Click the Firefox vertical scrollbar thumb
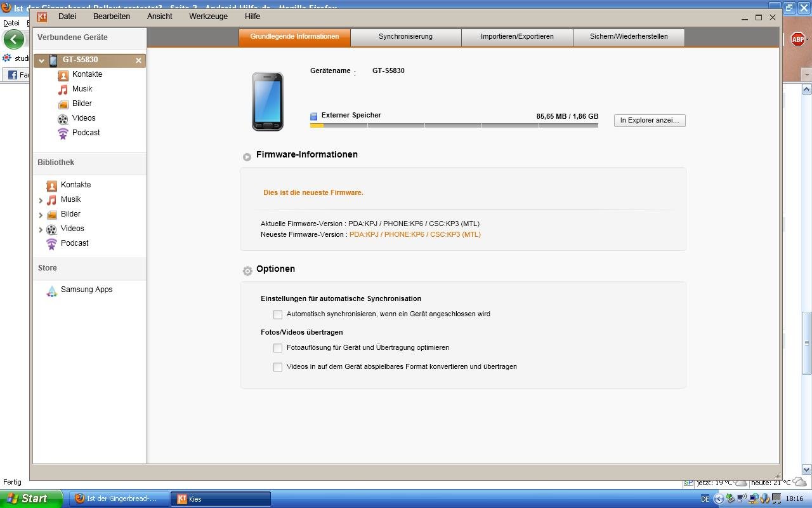Screen dimensions: 812x508 (x=807, y=343)
